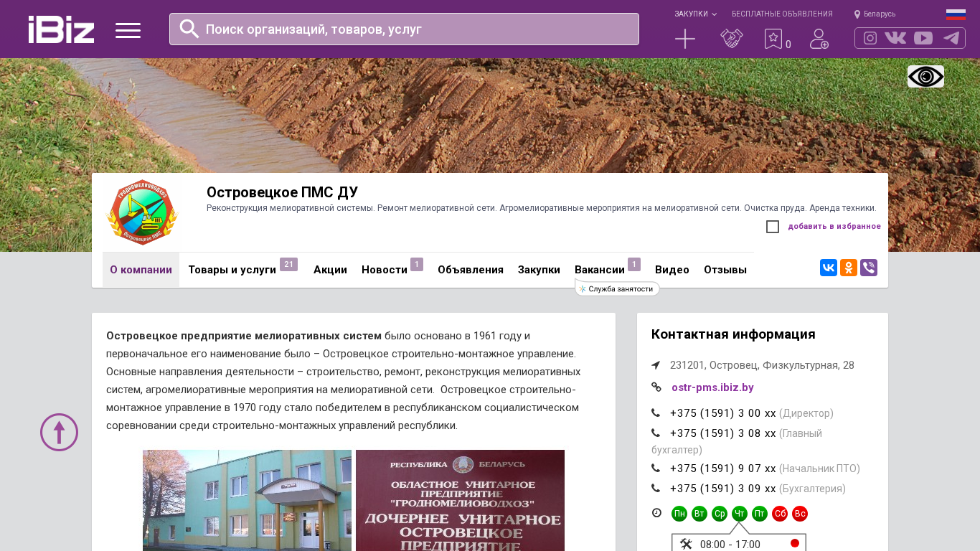
Task: Click the iBiz logo
Action: coord(61,29)
